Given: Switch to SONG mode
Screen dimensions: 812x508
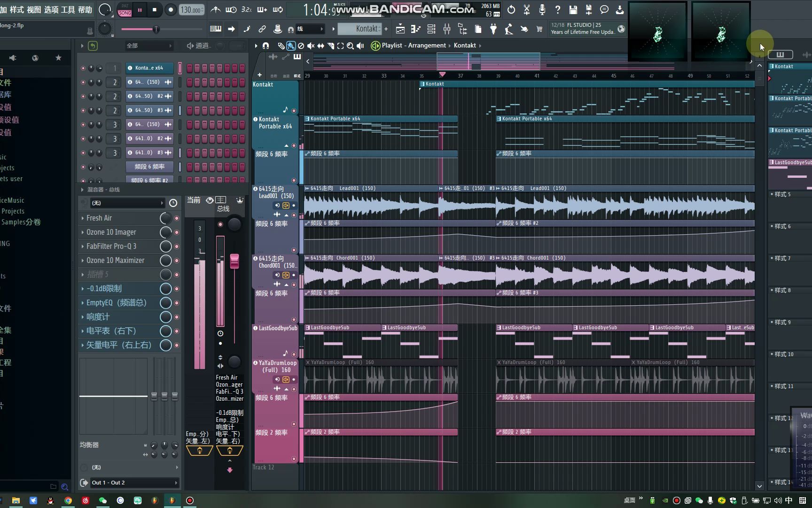Looking at the screenshot, I should pos(125,13).
